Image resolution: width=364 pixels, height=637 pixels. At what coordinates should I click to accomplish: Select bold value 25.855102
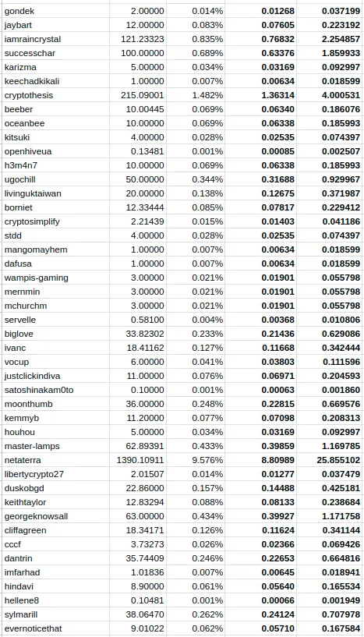point(330,460)
